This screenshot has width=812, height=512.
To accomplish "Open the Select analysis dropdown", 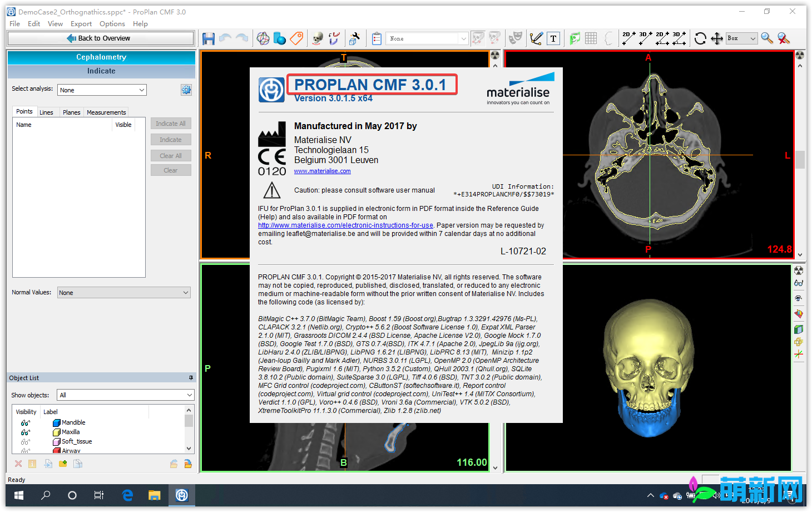I will pos(102,89).
